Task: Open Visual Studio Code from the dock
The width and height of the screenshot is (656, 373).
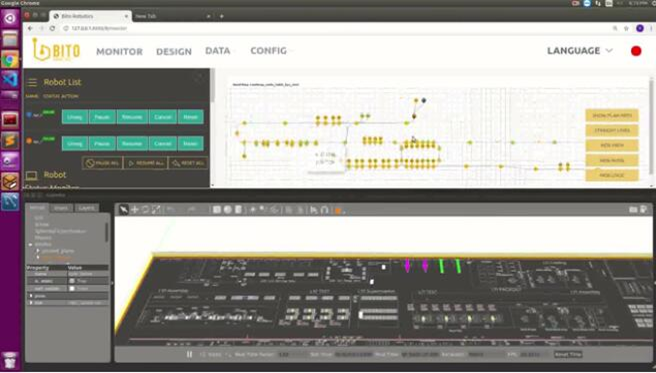Action: click(10, 79)
